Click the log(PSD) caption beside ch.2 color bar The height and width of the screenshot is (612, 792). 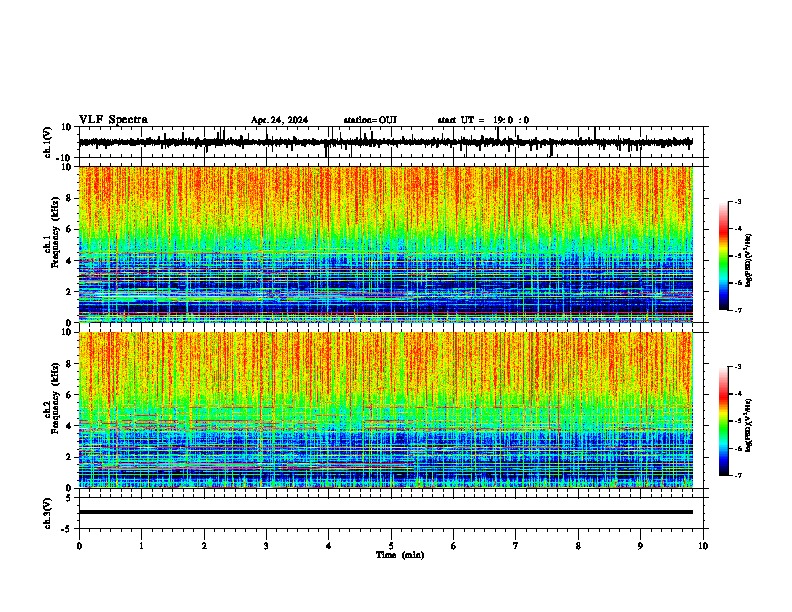749,425
